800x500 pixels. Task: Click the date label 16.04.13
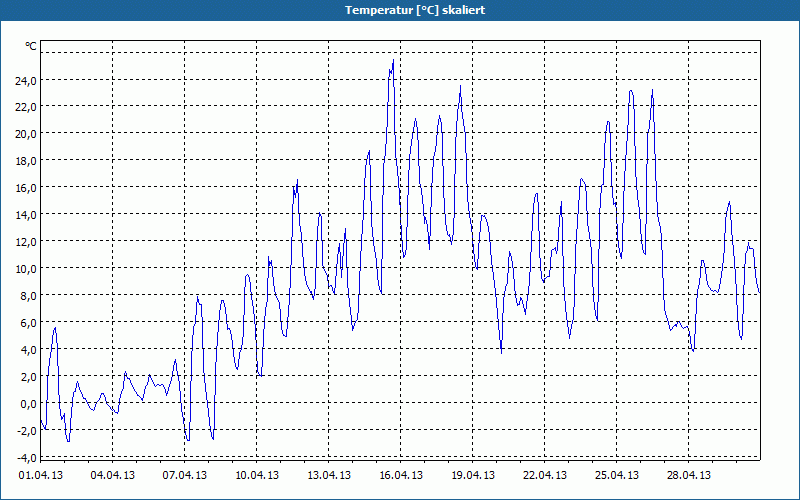[x=401, y=476]
